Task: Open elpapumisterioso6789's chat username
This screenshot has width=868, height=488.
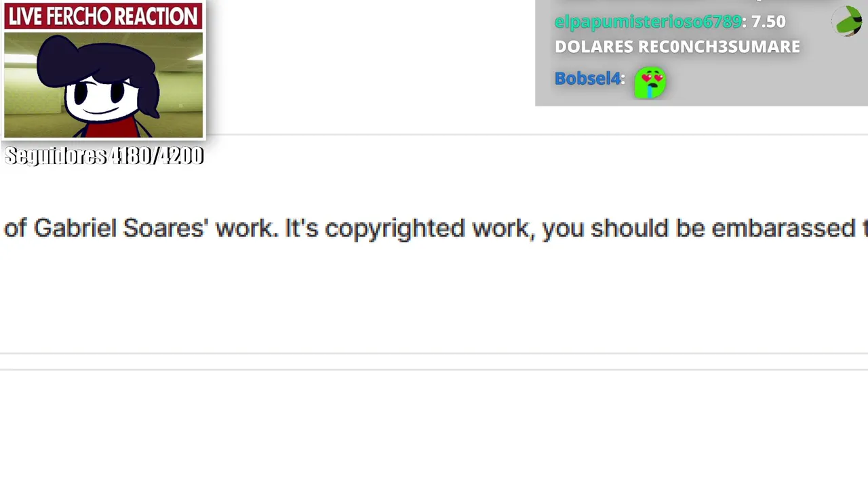Action: [648, 22]
